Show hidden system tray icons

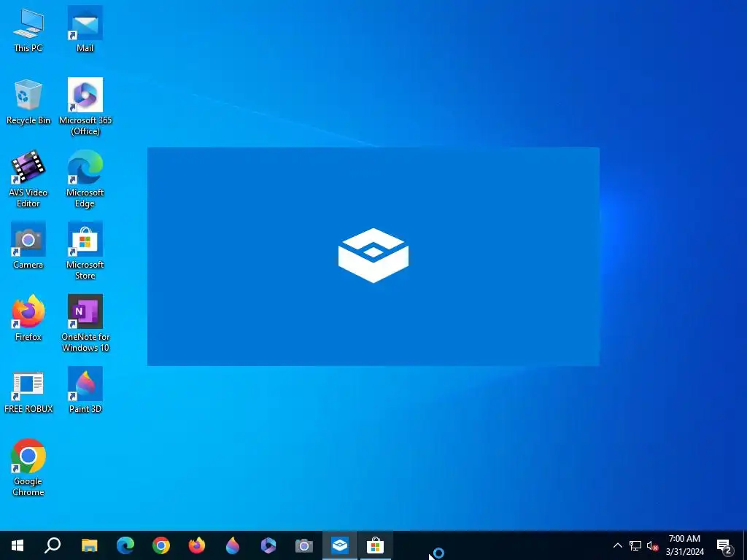617,545
